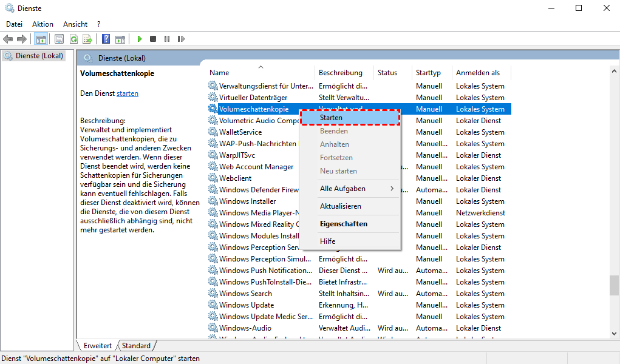The height and width of the screenshot is (364, 620).
Task: Click the Back arrow in toolbar
Action: pos(8,39)
